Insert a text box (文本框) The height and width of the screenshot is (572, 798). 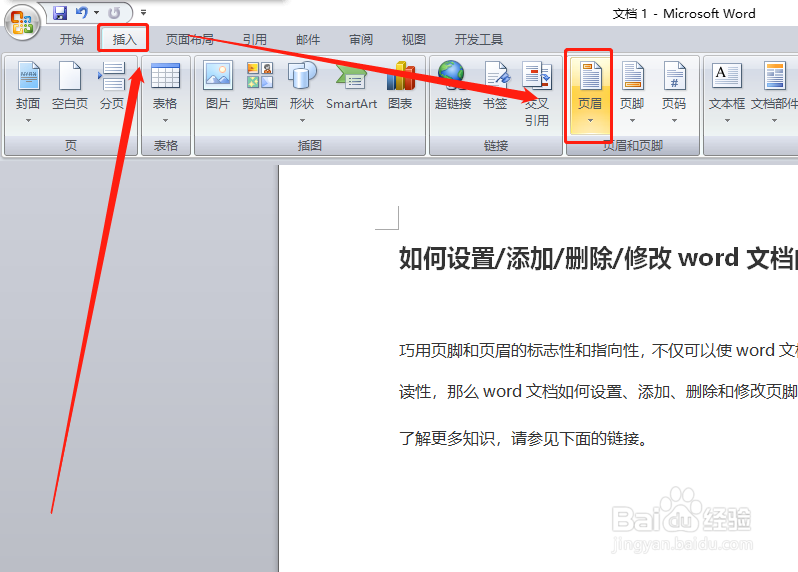[727, 85]
